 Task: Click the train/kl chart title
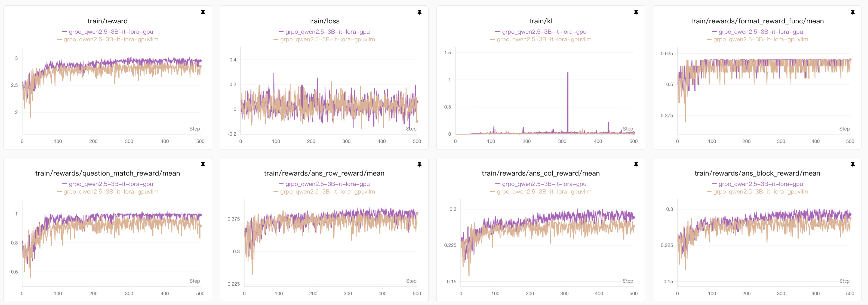[x=540, y=21]
